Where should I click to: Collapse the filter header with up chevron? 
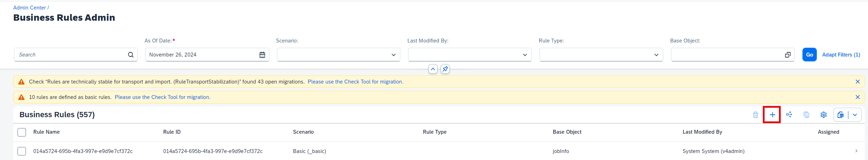coord(433,69)
